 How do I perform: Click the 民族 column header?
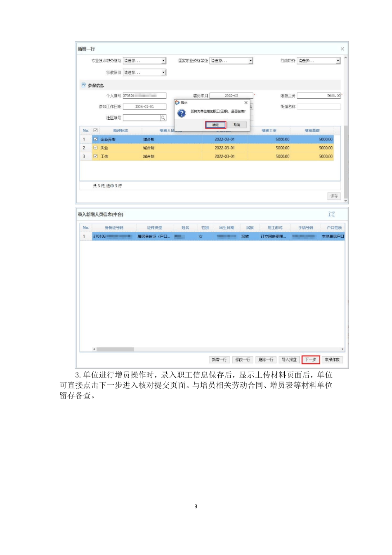pos(250,228)
